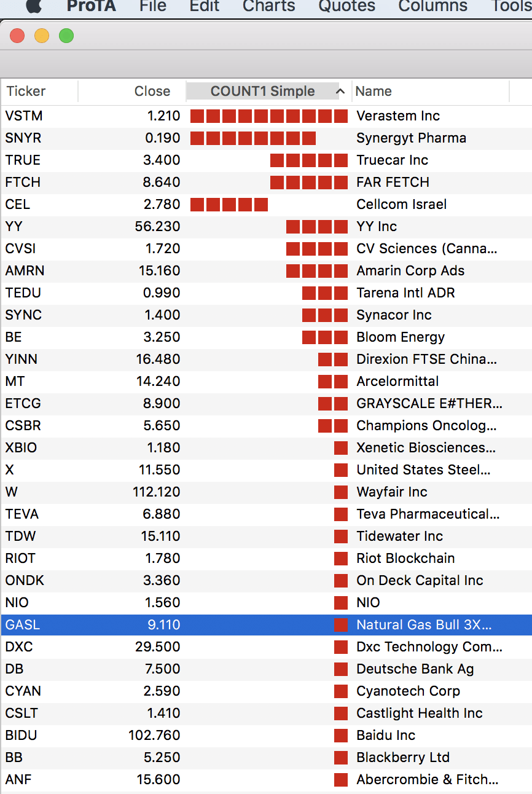Open the ProTA application menu
This screenshot has height=794, width=532.
(90, 6)
